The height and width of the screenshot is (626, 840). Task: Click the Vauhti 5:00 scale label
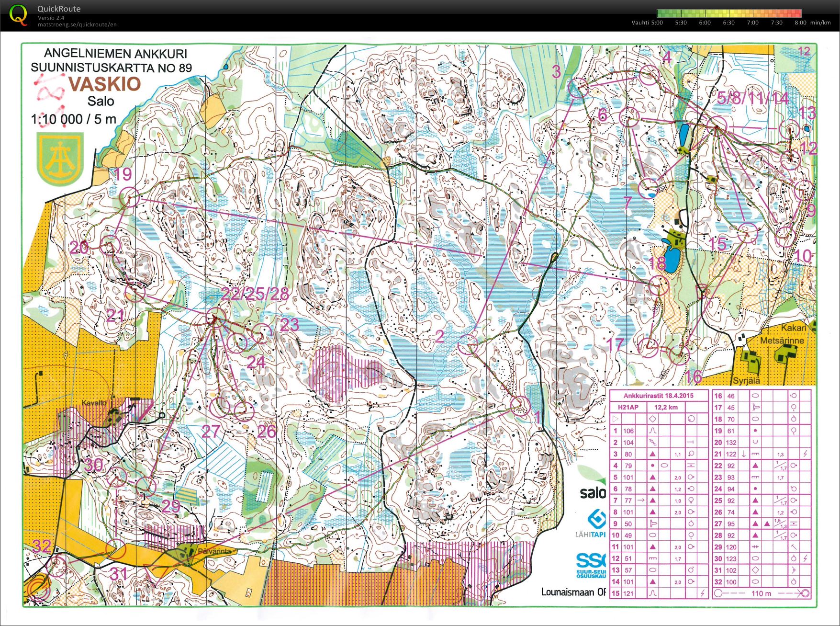coord(647,23)
